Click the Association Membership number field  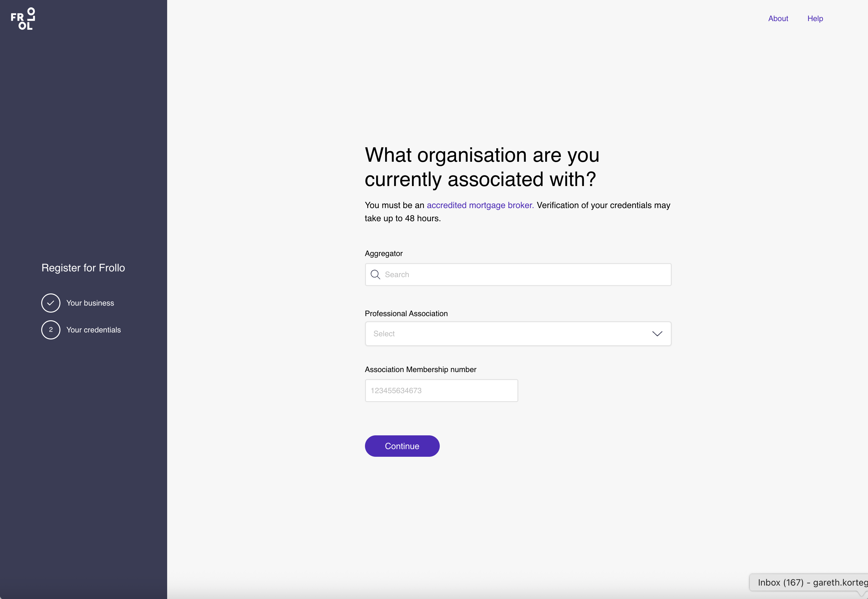tap(441, 391)
